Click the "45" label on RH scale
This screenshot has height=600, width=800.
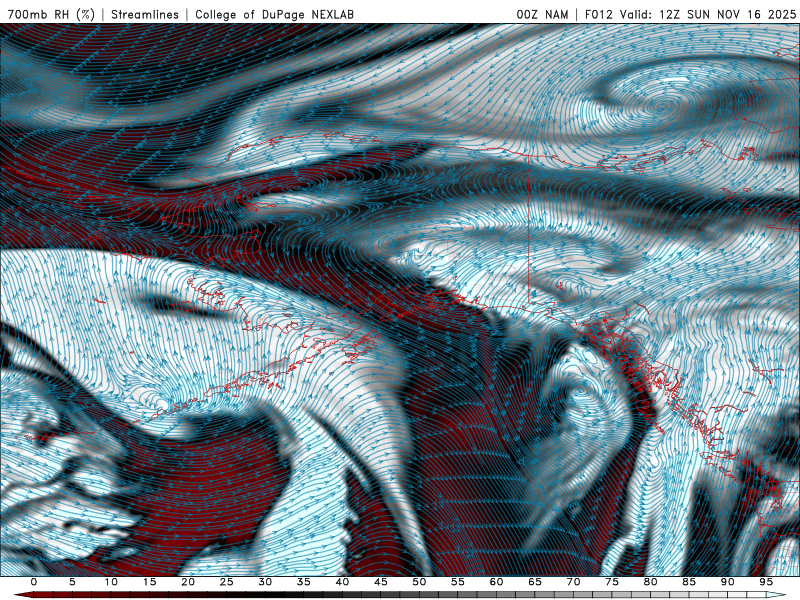coord(381,582)
